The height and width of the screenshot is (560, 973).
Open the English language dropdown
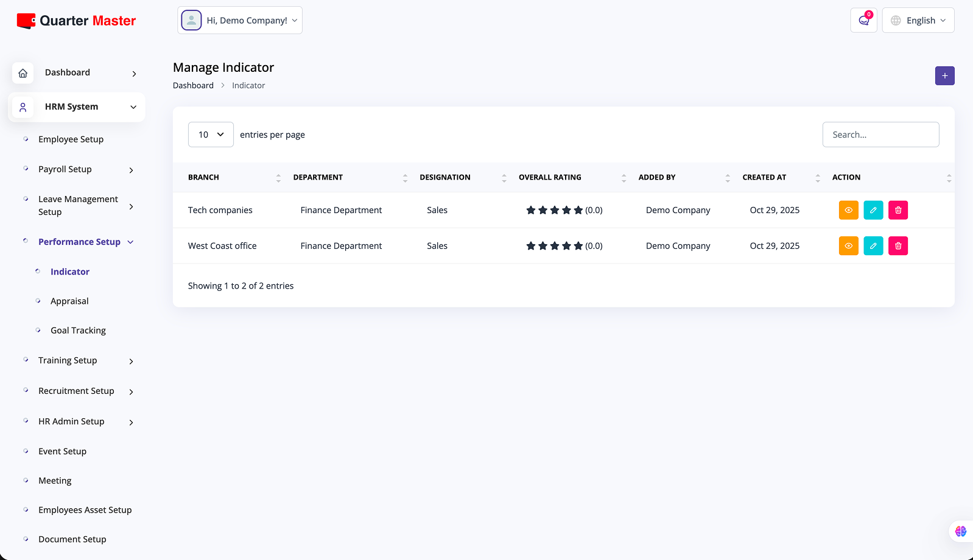click(918, 21)
